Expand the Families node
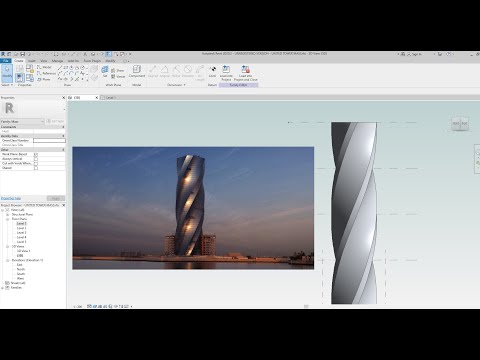Viewport: 480px width, 360px height. tap(3, 287)
